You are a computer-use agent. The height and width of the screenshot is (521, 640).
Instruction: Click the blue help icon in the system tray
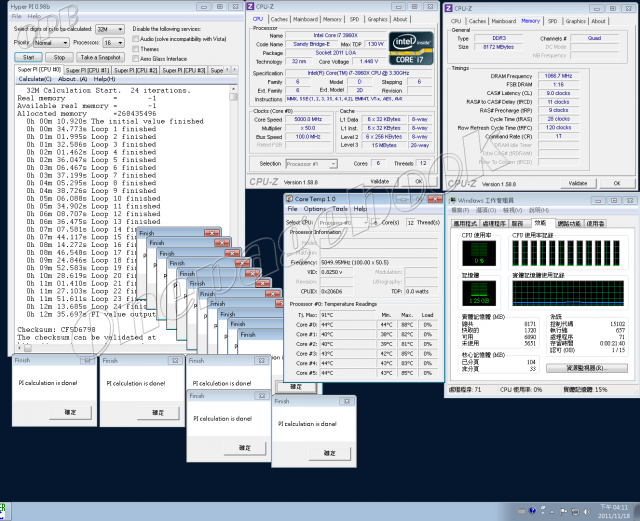click(x=532, y=510)
